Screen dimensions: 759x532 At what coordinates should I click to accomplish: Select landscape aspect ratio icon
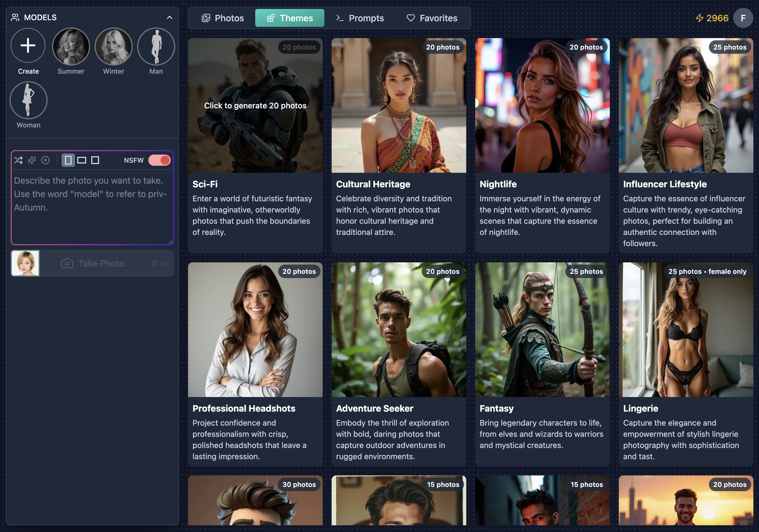click(x=82, y=160)
